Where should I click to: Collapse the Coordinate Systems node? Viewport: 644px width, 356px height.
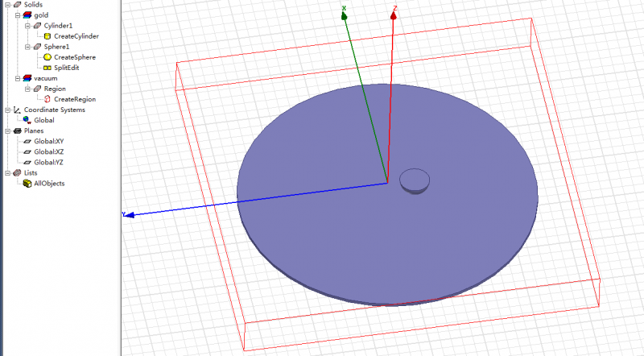click(x=7, y=110)
